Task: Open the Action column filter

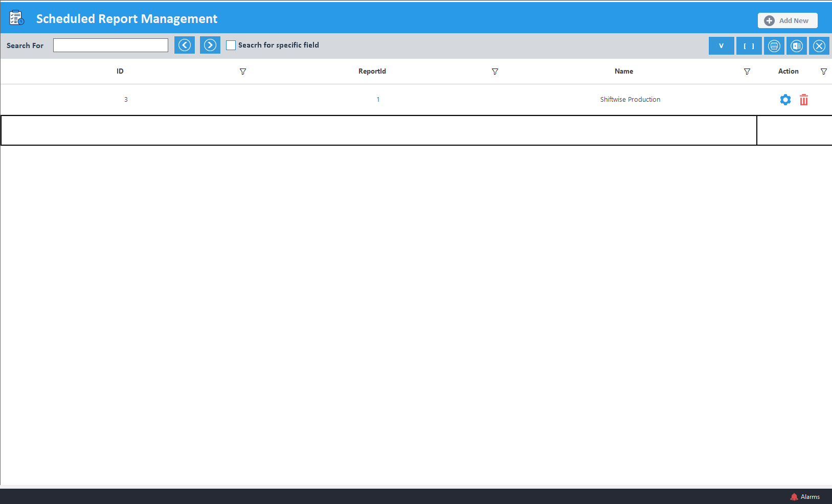Action: 823,72
